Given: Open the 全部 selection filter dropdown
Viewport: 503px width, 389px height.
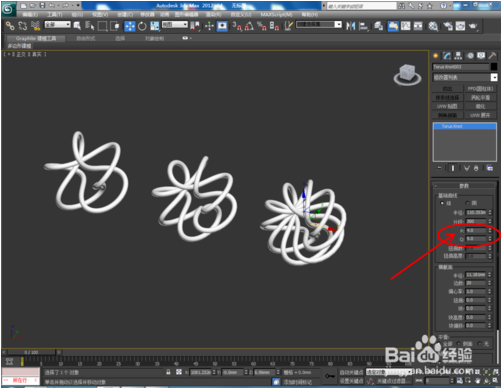Looking at the screenshot, I should tap(58, 24).
